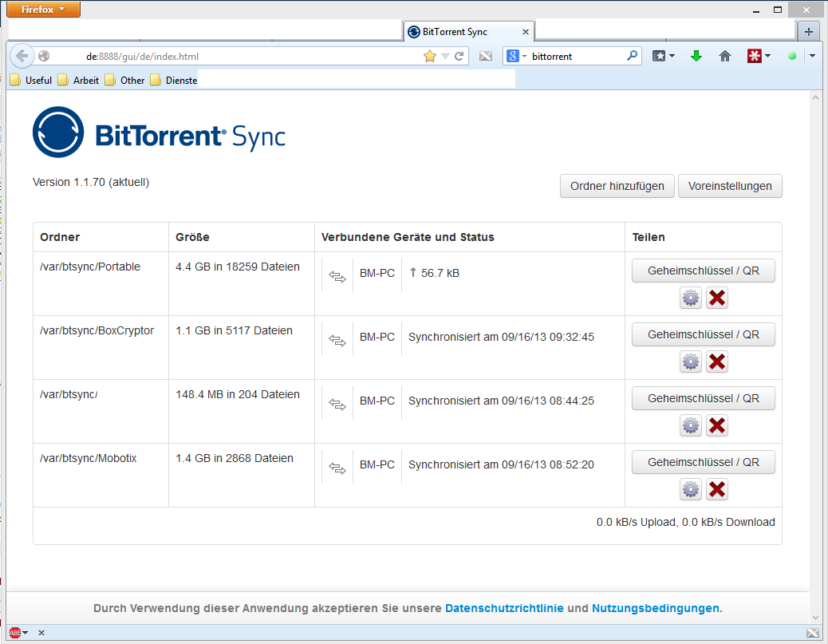The image size is (828, 644).
Task: Remove the /var/btsync/BoxCryptor folder with red X
Action: coord(717,362)
